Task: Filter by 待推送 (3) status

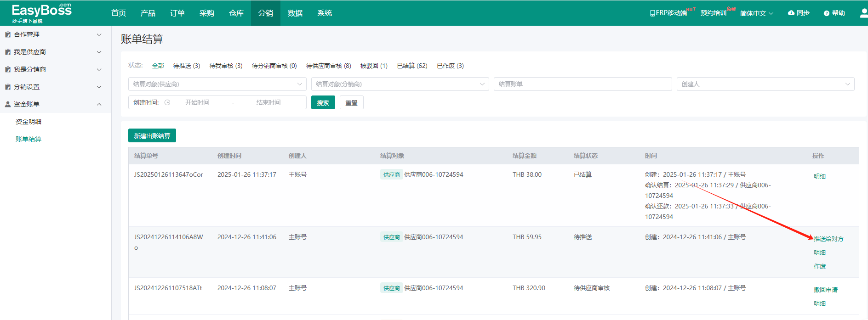Action: [x=186, y=66]
